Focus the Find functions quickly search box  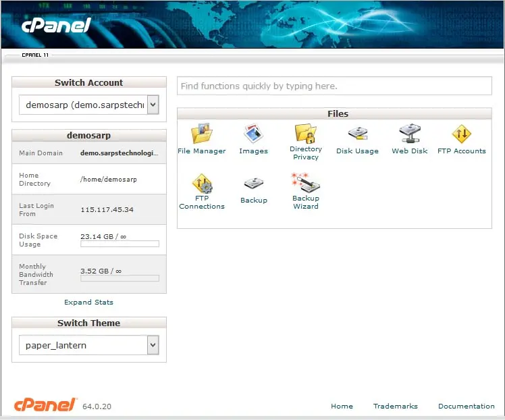point(334,86)
